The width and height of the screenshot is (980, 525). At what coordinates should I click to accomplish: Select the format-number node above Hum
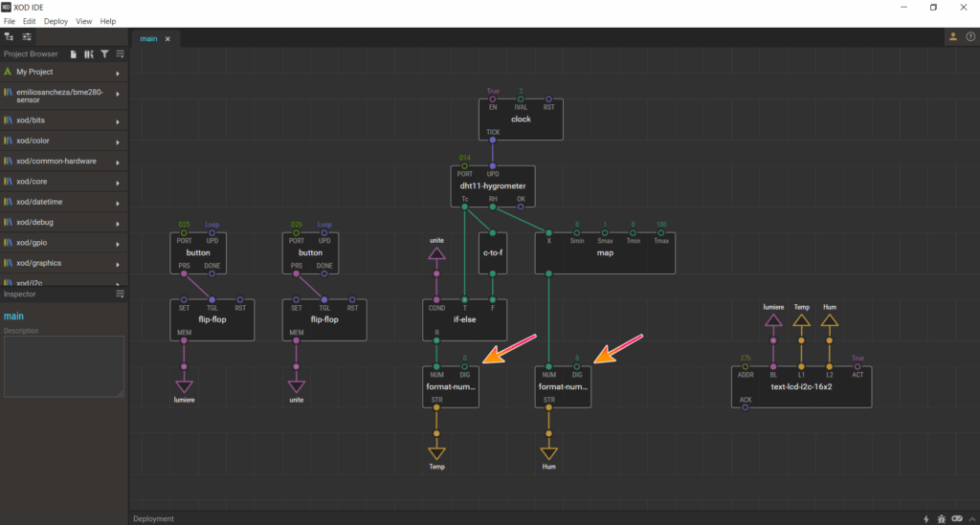click(563, 386)
